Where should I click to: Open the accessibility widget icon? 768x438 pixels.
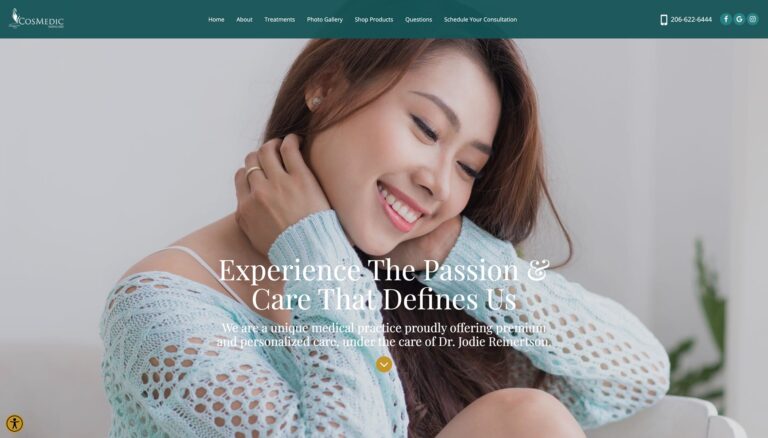click(x=15, y=423)
